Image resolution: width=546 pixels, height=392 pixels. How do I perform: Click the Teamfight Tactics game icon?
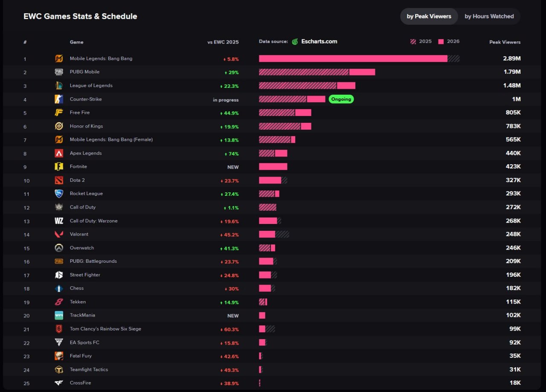coord(59,370)
